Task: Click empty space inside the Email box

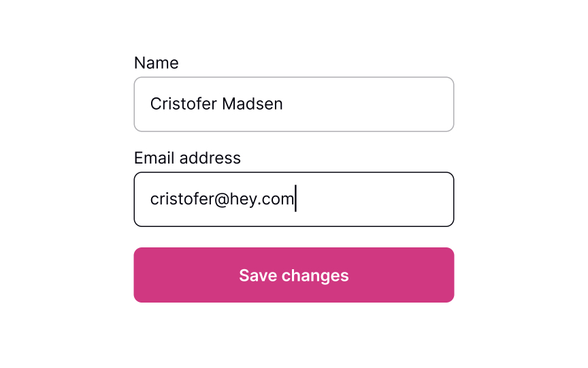Action: click(381, 199)
